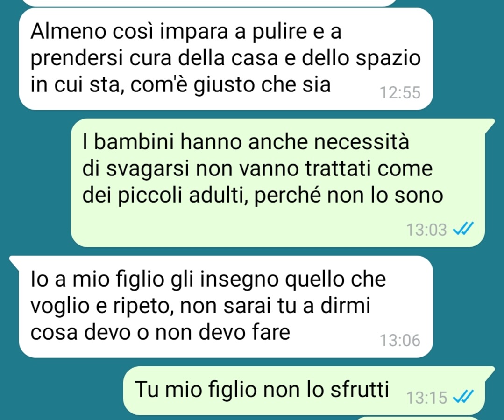Tap the corner tail of the 13:15 bubble

point(490,371)
